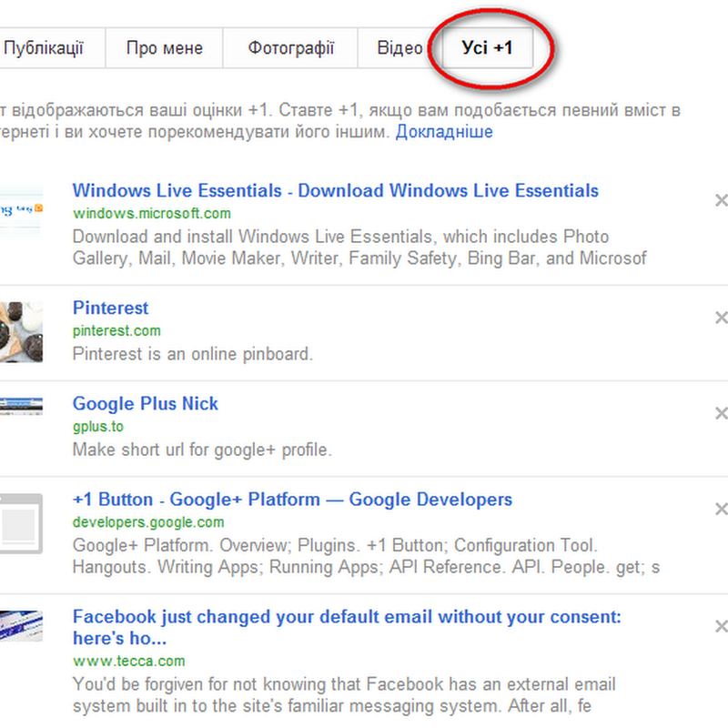Click 'Make short url for google+ profile.' text
This screenshot has height=728, width=728.
(202, 450)
